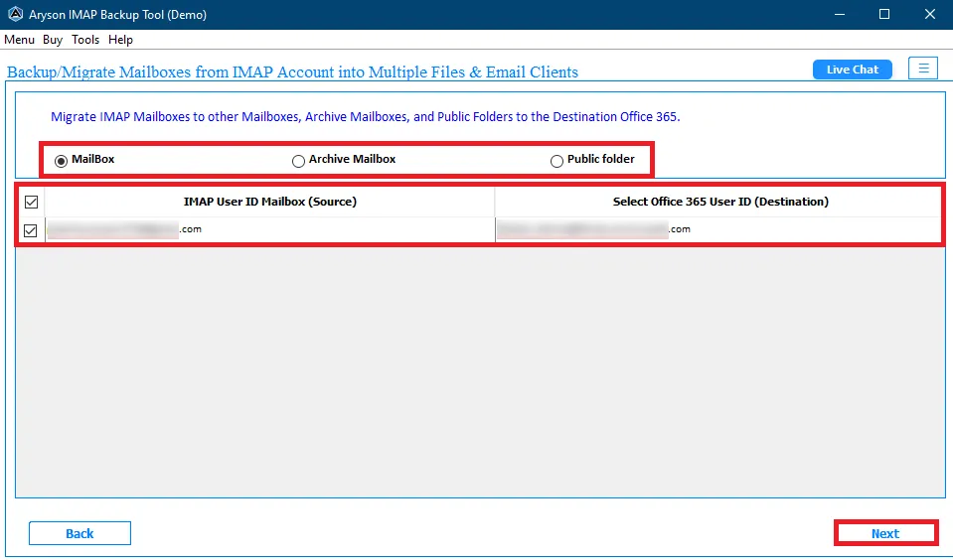This screenshot has height=560, width=953.
Task: Select the MailBox radio button
Action: pyautogui.click(x=61, y=161)
